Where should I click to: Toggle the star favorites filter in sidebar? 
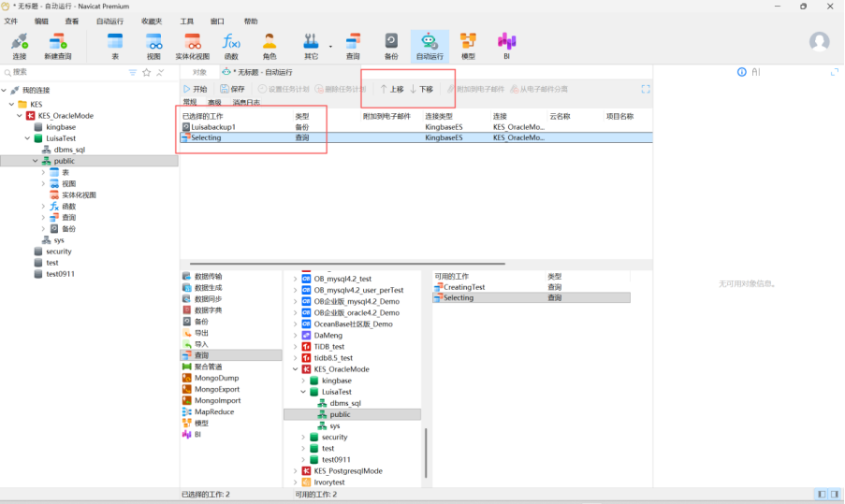pos(146,72)
